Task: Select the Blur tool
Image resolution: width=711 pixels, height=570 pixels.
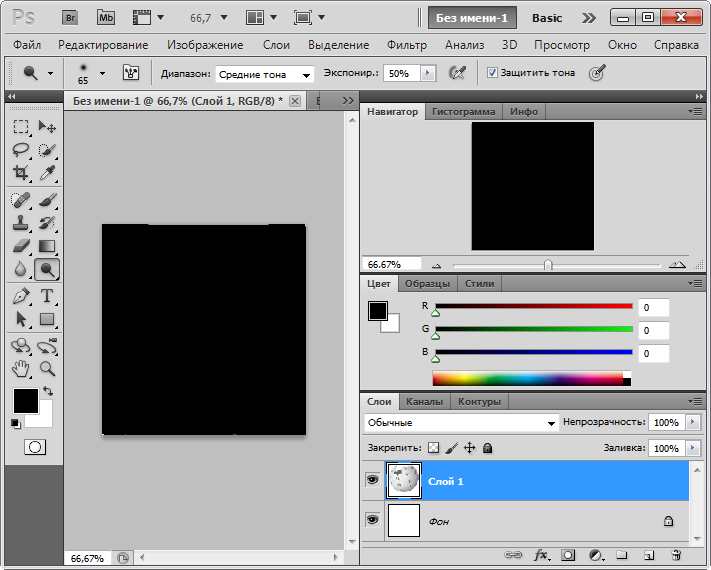Action: tap(20, 269)
